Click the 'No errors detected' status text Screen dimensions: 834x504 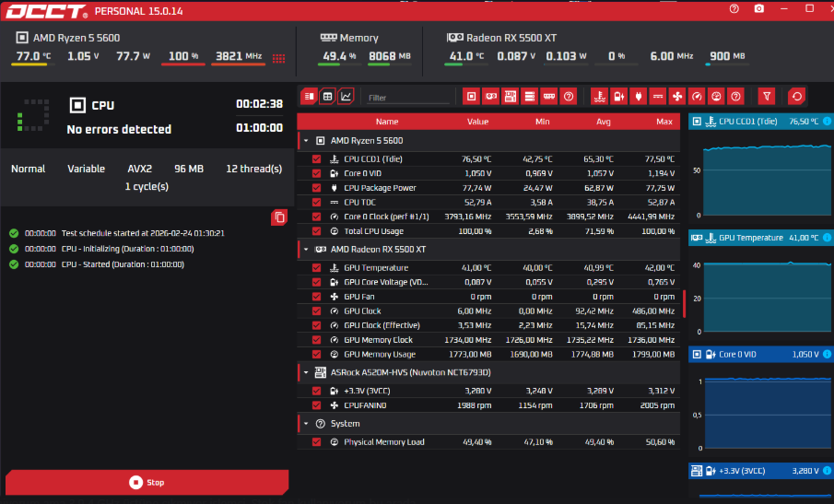tap(119, 129)
